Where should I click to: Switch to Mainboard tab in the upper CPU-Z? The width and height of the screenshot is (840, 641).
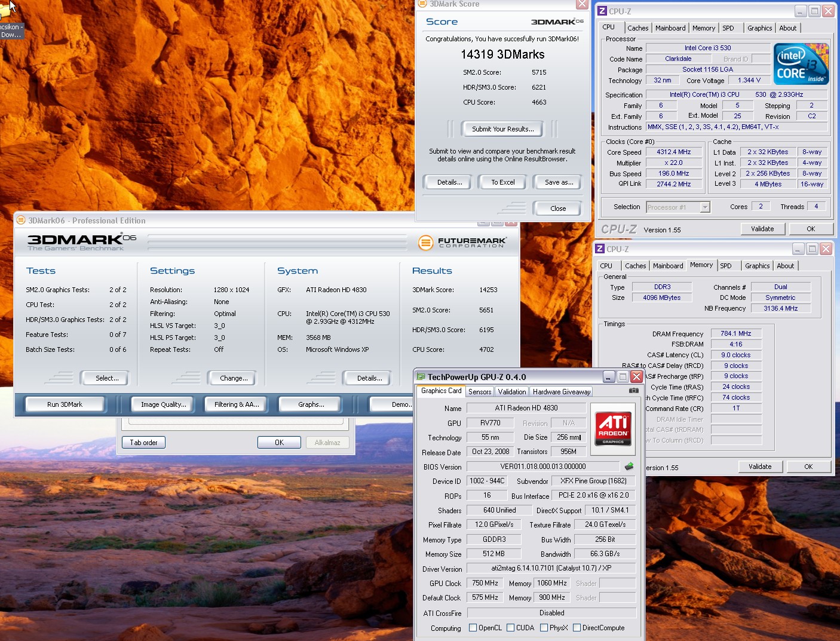(x=670, y=28)
